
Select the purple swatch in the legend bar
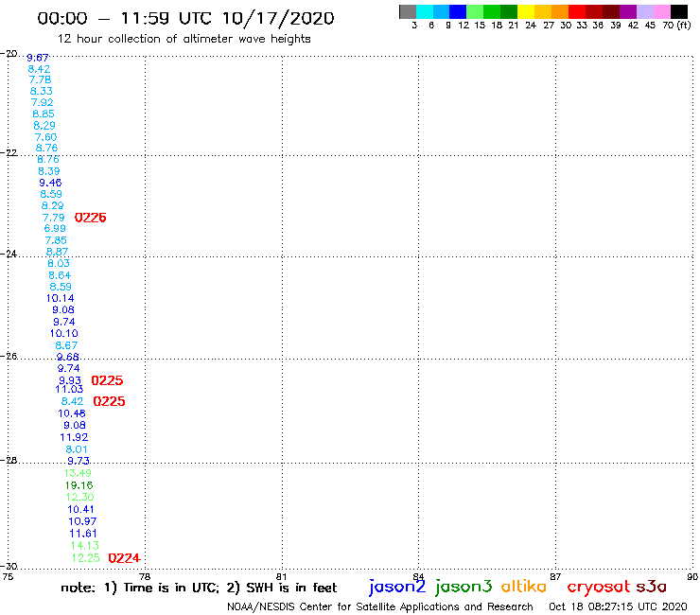tap(628, 11)
